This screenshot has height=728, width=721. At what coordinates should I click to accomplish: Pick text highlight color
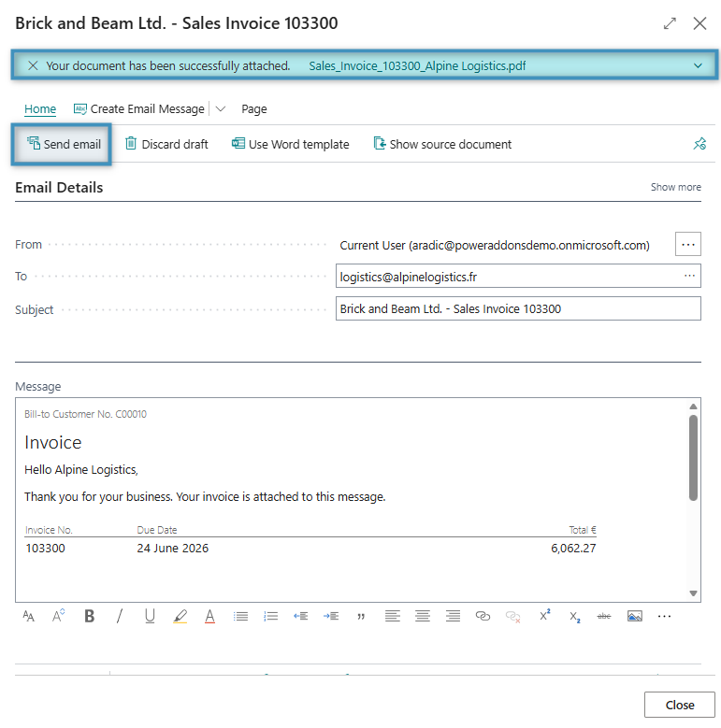(x=180, y=616)
